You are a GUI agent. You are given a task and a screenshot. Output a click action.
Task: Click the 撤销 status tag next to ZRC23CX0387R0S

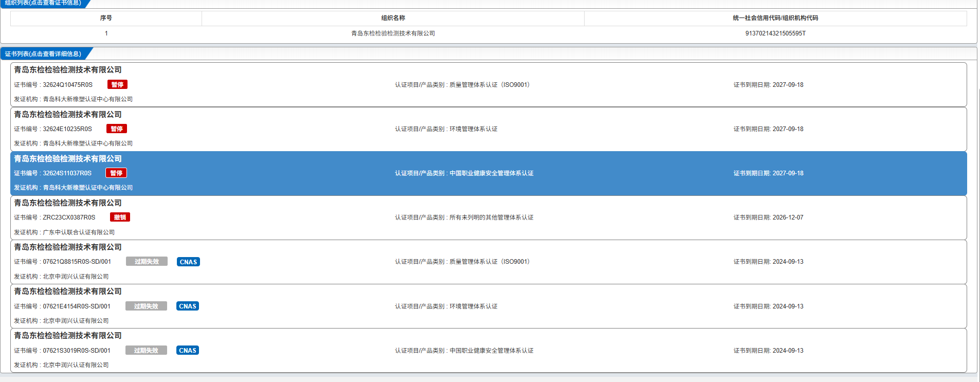[120, 217]
